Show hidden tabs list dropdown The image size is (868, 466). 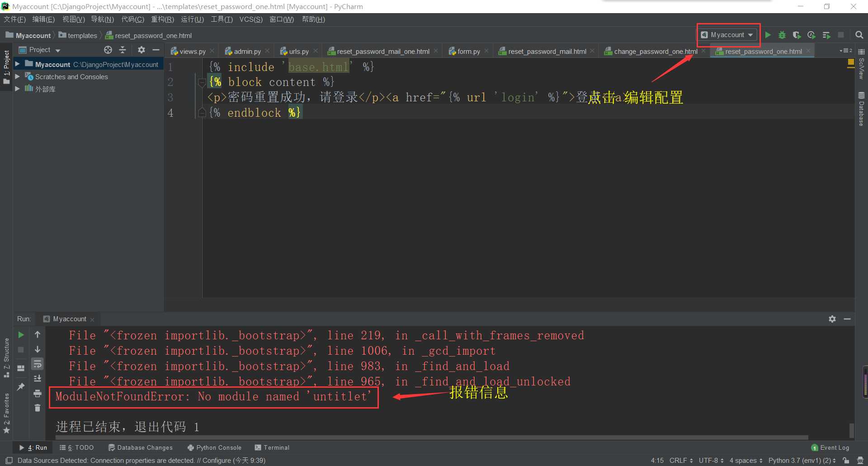click(846, 51)
